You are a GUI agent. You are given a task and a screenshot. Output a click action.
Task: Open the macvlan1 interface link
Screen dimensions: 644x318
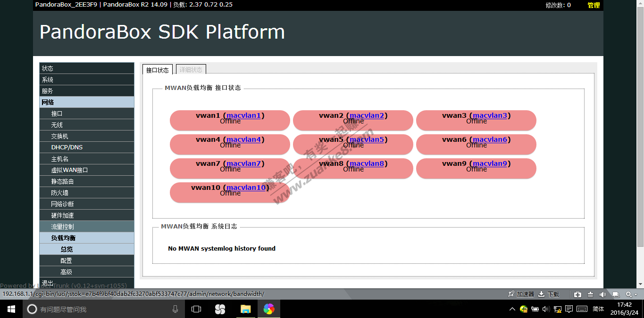pyautogui.click(x=243, y=115)
